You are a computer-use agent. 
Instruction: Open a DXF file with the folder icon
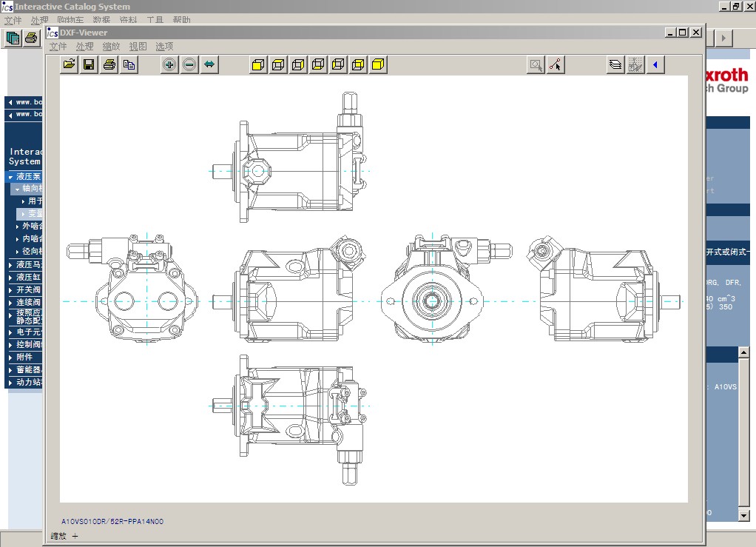click(69, 64)
